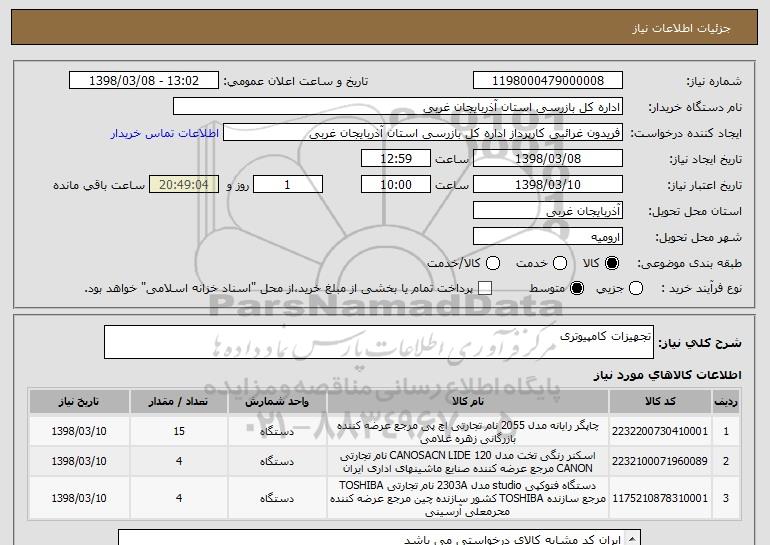
Task: Click the شرح کلی نیاز text area
Action: (379, 342)
